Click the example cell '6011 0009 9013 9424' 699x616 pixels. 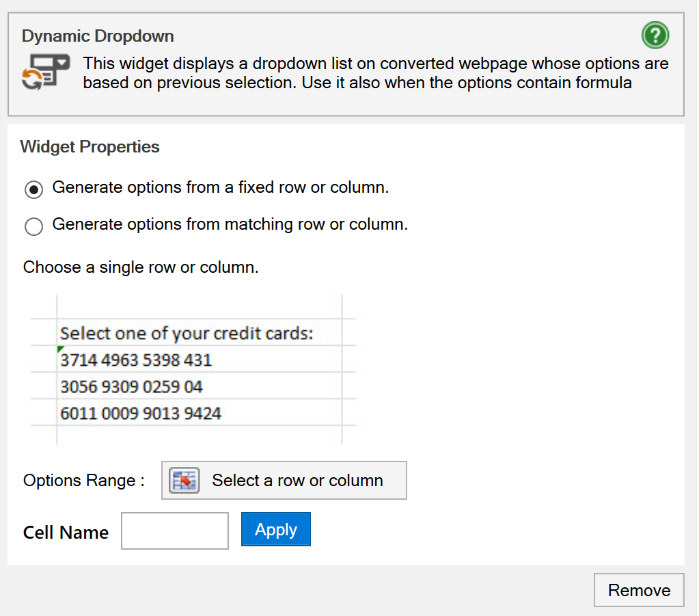pos(141,414)
